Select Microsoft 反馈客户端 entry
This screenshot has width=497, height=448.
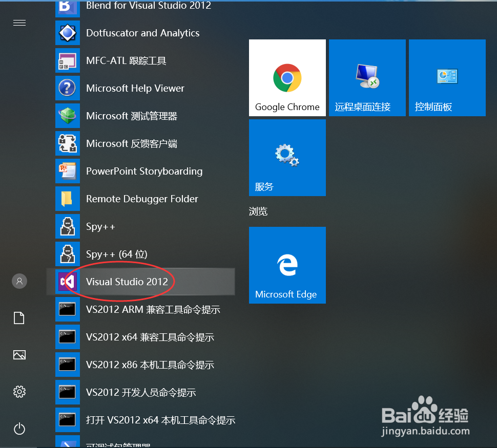tap(132, 143)
